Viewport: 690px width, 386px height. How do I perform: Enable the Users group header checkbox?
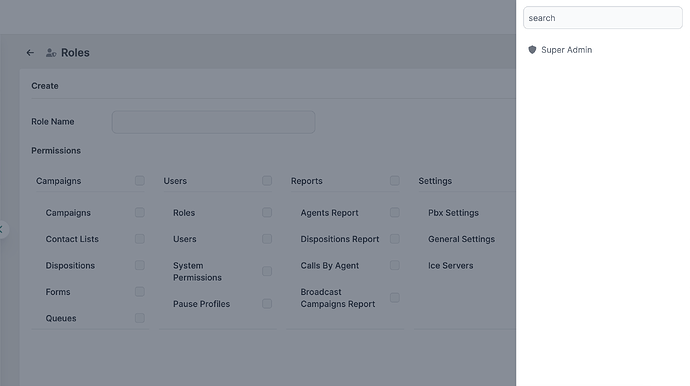pyautogui.click(x=267, y=181)
